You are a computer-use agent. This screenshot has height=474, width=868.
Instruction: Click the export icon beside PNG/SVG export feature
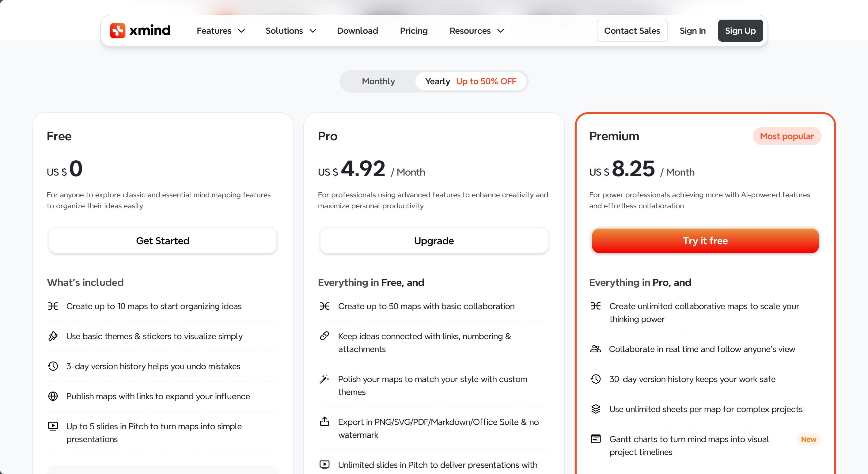324,422
